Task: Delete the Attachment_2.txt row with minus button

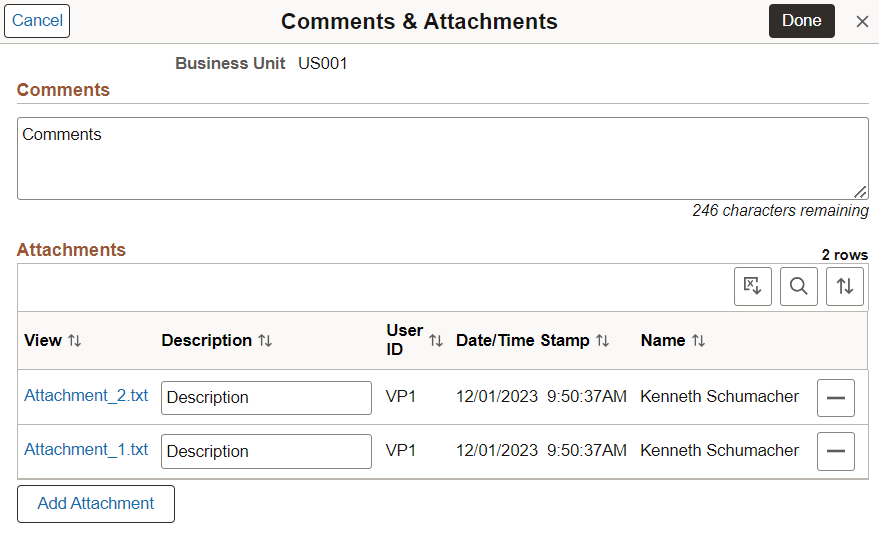Action: 836,398
